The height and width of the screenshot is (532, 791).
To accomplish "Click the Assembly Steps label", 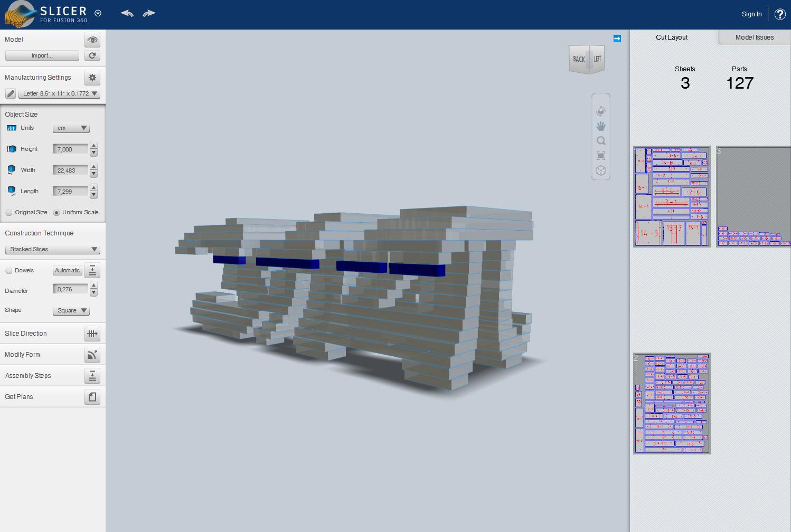I will (x=28, y=376).
